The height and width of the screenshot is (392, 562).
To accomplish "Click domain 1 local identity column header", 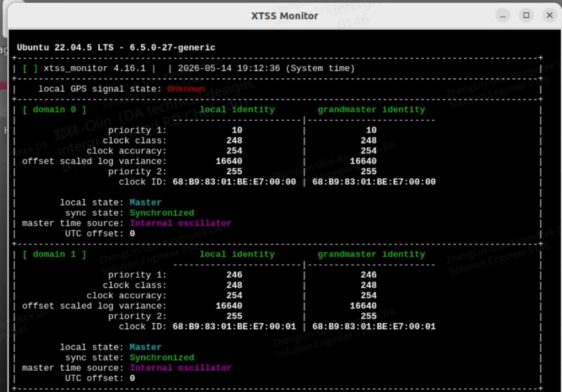I will (x=237, y=254).
